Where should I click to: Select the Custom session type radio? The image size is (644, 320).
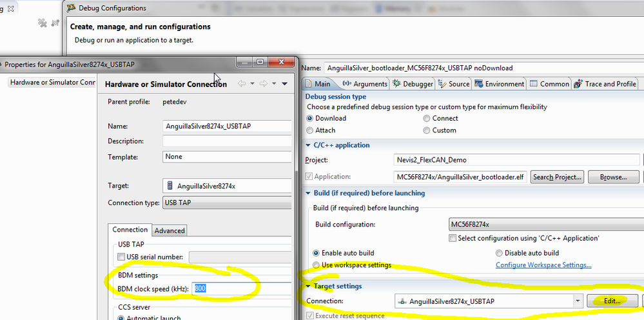point(427,130)
